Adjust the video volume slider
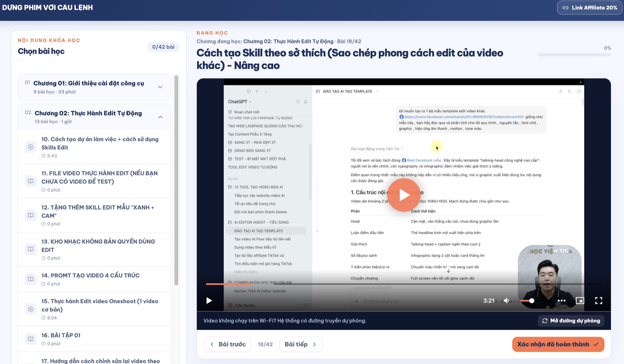 tap(527, 301)
